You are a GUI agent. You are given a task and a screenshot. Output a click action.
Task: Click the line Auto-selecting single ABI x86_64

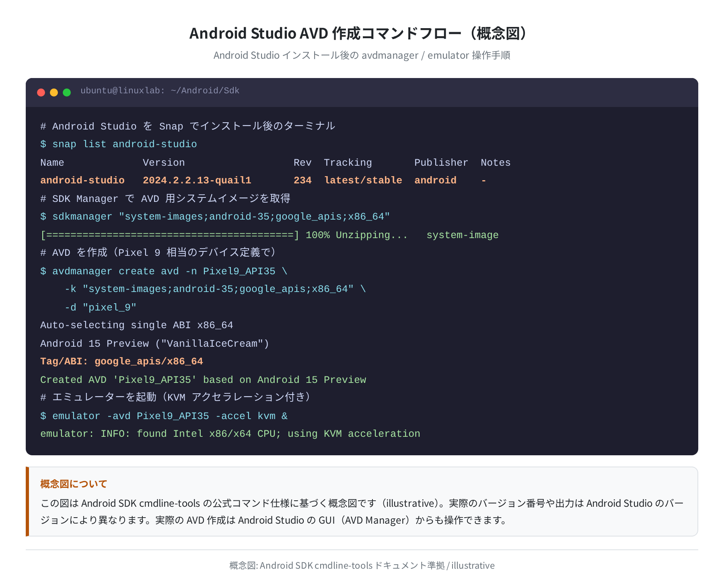[137, 325]
